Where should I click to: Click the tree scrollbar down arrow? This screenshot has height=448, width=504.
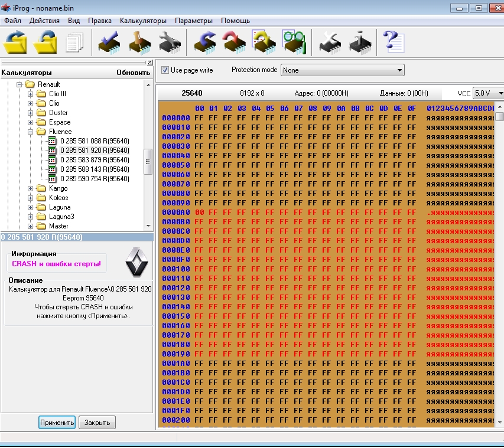click(x=148, y=225)
